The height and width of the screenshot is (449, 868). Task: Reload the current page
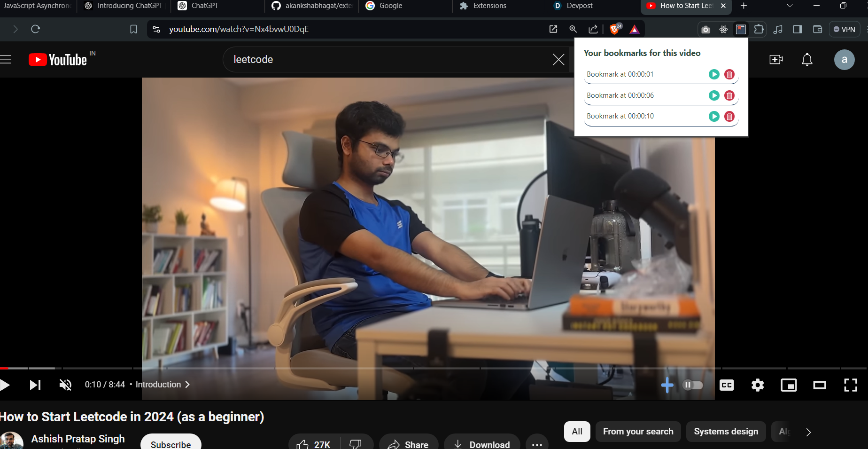point(35,29)
